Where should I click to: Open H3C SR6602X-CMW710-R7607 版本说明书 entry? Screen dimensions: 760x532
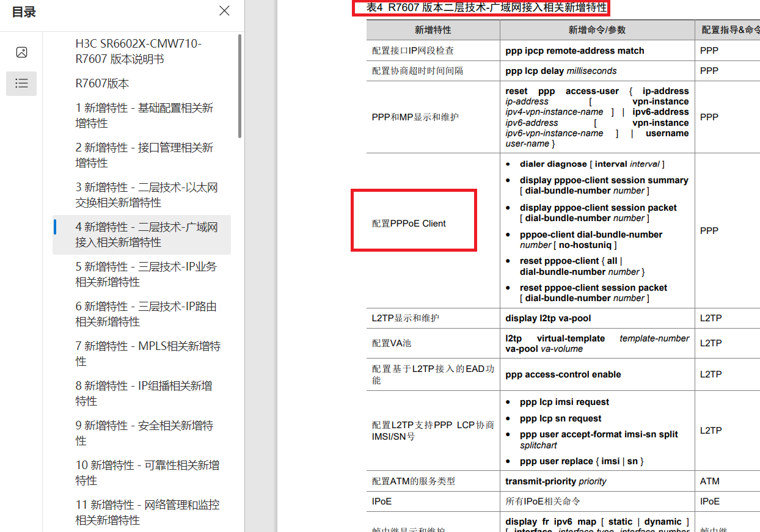pyautogui.click(x=141, y=51)
